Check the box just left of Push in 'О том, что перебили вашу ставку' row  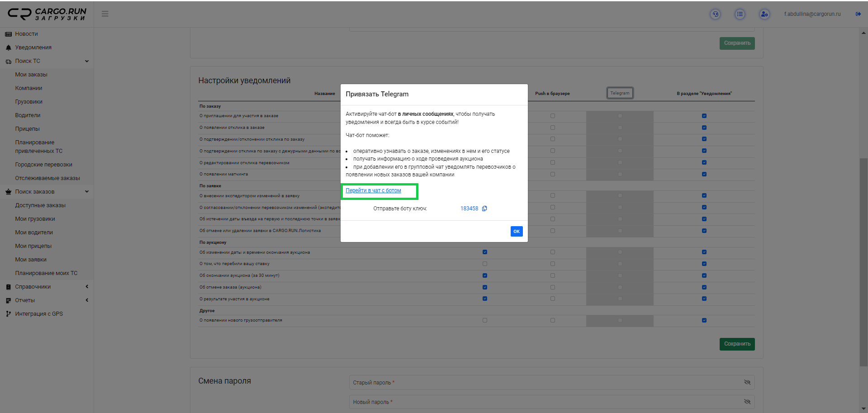(x=485, y=264)
